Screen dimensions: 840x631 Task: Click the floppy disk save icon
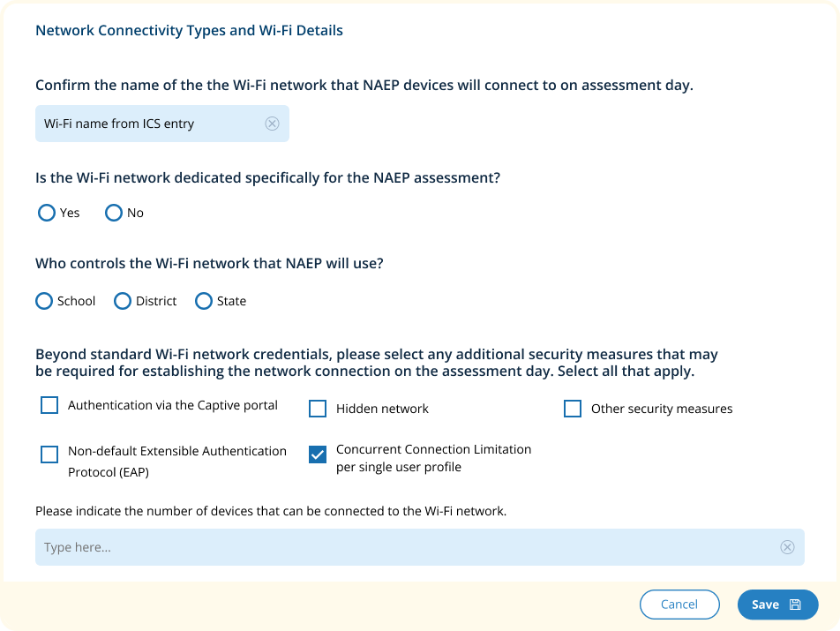pos(795,605)
